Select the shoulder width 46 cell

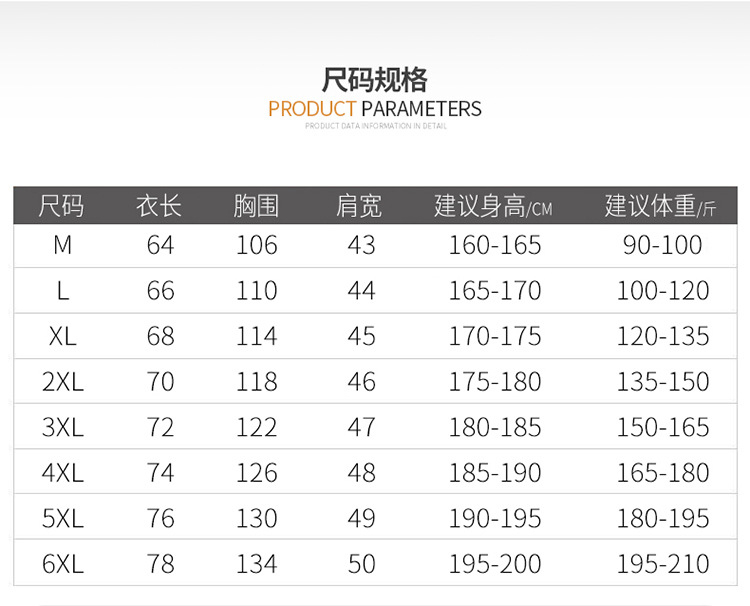coord(361,381)
